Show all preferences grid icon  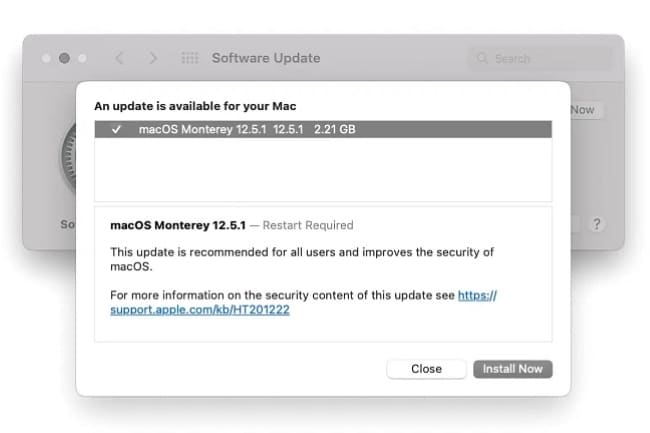coord(190,58)
